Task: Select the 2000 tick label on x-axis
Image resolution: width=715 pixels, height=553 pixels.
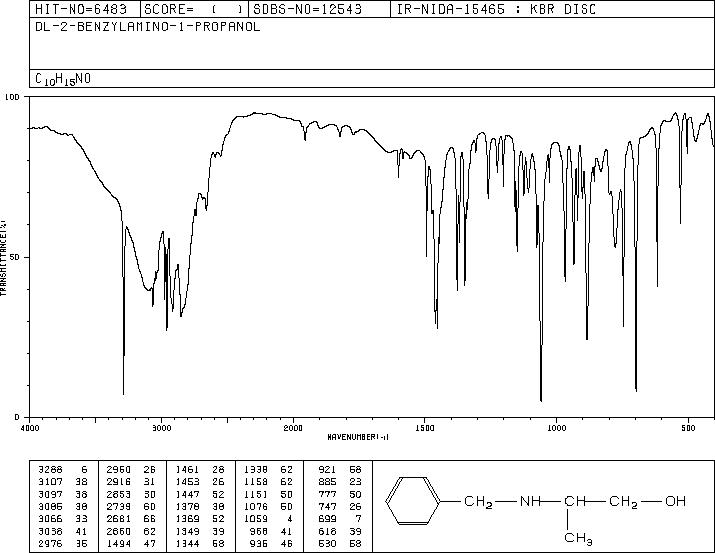Action: point(293,428)
